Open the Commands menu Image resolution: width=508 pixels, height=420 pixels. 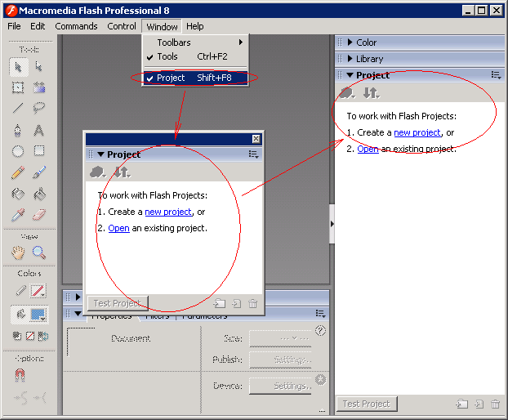pyautogui.click(x=76, y=26)
